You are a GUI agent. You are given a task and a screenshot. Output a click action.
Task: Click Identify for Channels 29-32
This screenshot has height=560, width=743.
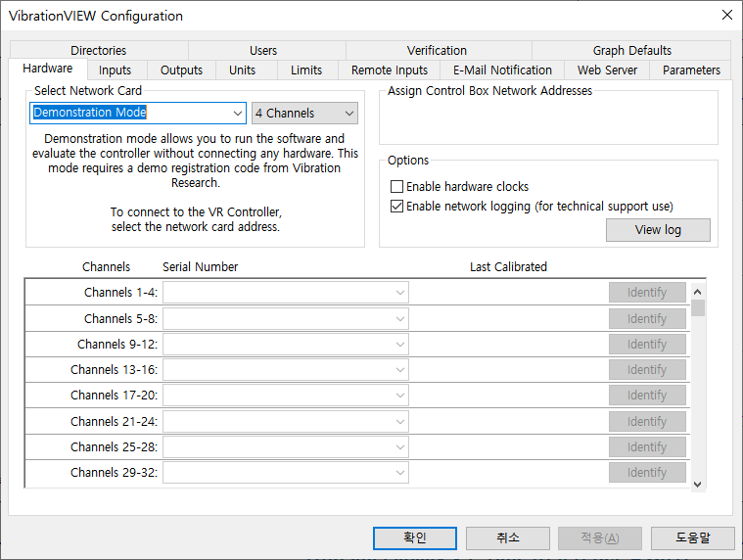(647, 473)
